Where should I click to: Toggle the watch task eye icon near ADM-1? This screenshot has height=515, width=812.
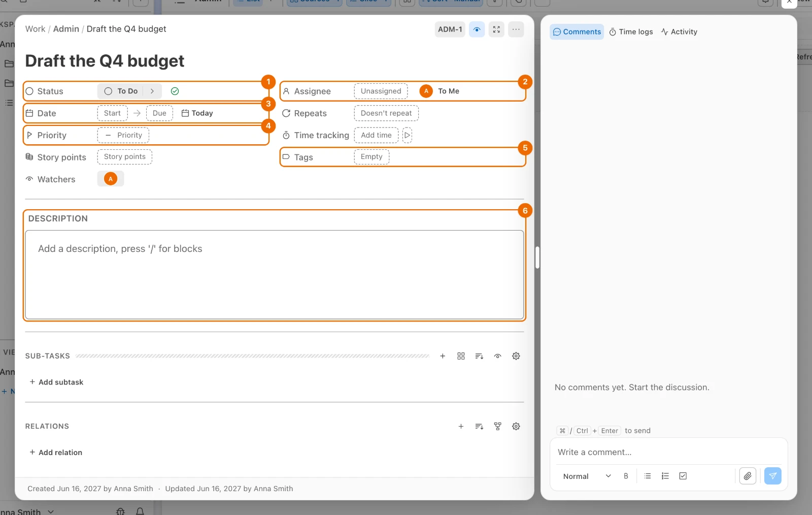pos(477,29)
